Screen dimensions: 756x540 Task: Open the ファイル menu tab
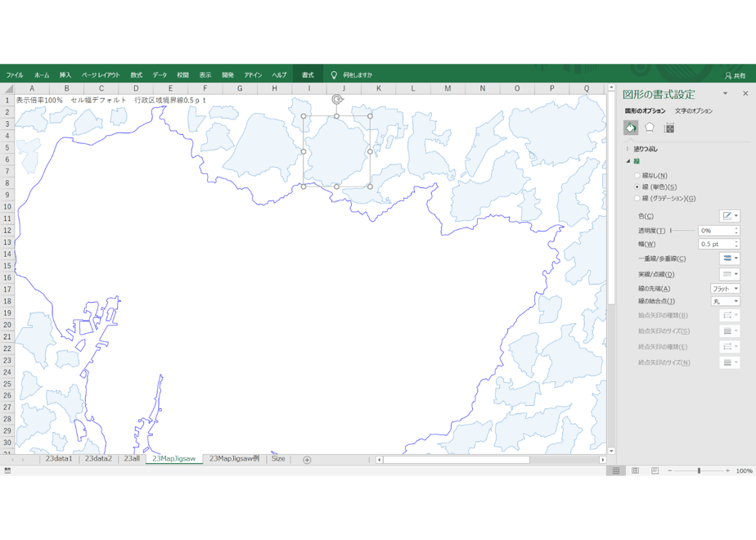(15, 74)
